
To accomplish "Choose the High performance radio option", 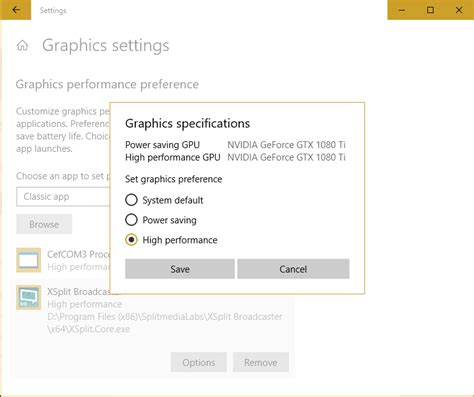I will tap(131, 240).
